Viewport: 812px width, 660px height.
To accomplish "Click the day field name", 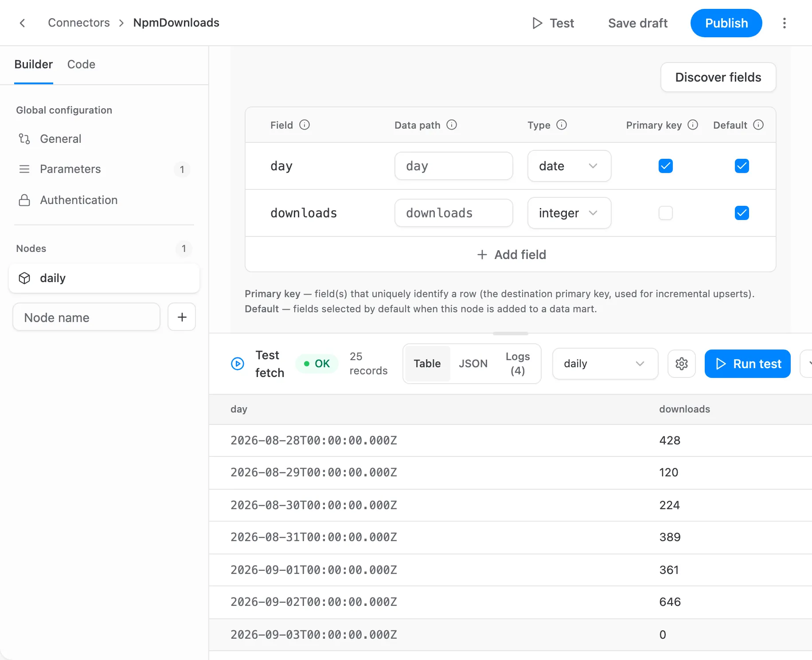I will [281, 166].
